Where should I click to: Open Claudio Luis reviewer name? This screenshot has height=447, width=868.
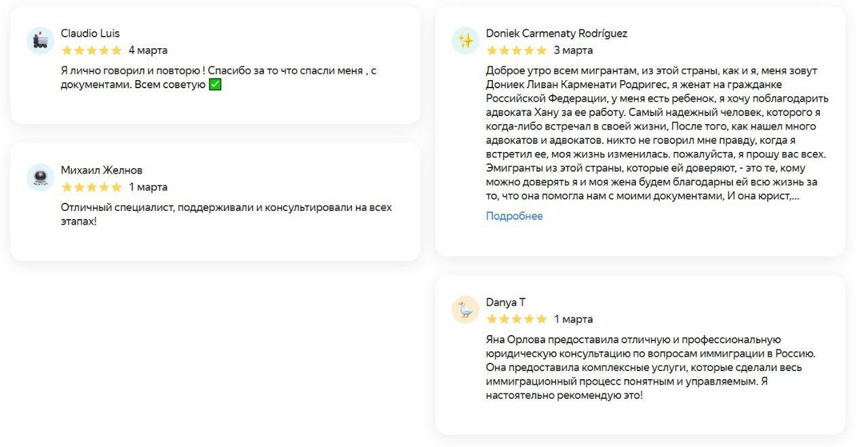[90, 33]
